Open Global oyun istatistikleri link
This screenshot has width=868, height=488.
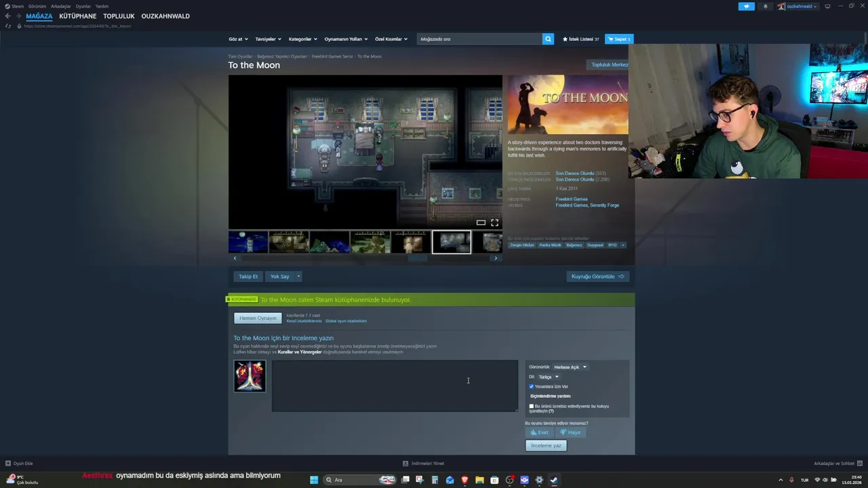click(346, 321)
